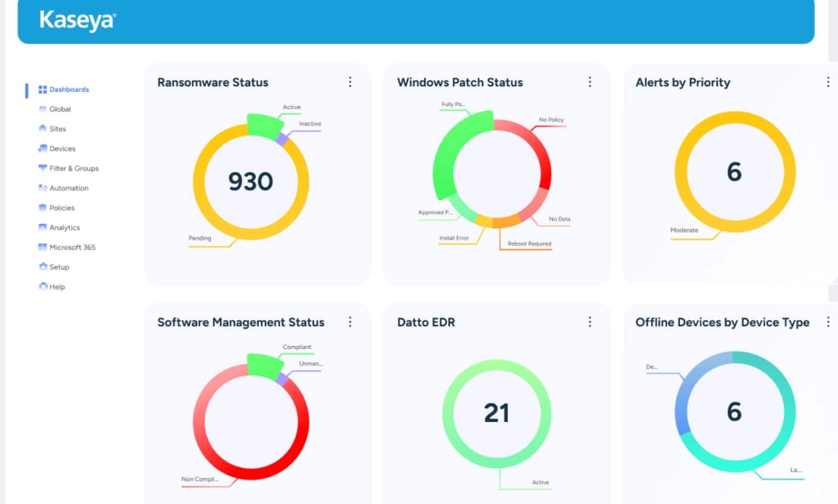Click the Automation icon in sidebar

click(x=43, y=188)
